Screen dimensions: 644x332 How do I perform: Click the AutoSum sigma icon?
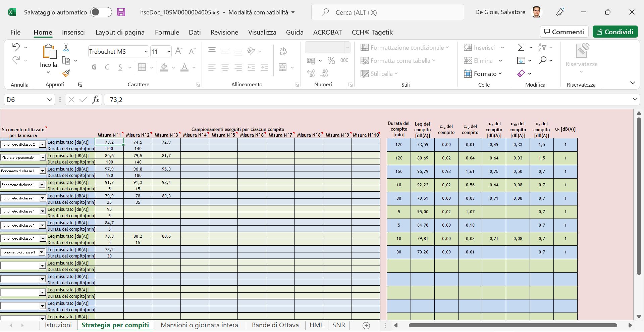tap(521, 48)
